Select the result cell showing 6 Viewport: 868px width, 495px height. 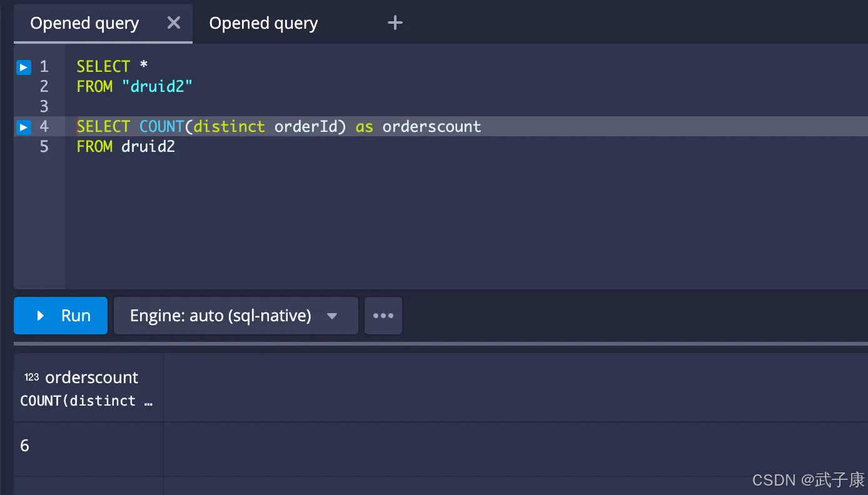(x=25, y=446)
